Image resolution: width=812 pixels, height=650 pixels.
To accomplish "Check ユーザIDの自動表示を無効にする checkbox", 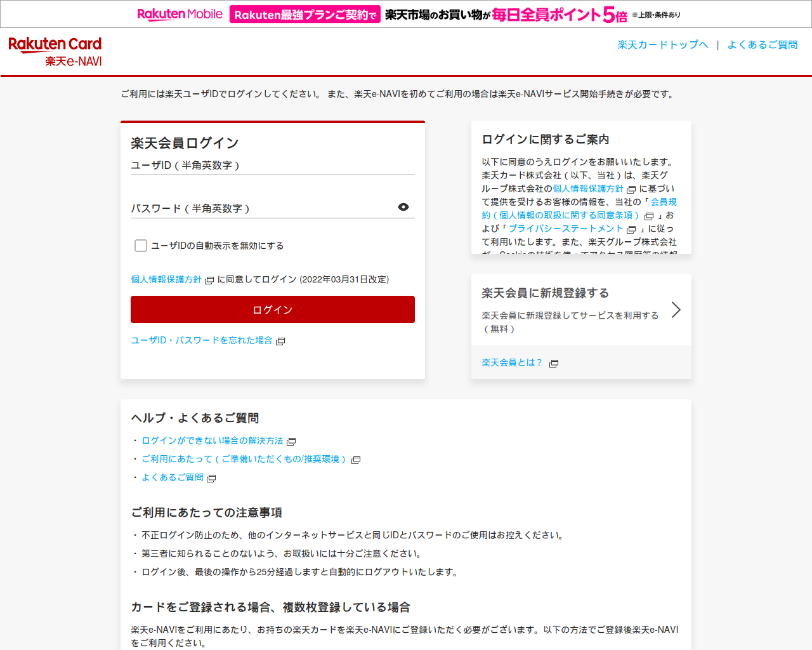I will pos(141,246).
